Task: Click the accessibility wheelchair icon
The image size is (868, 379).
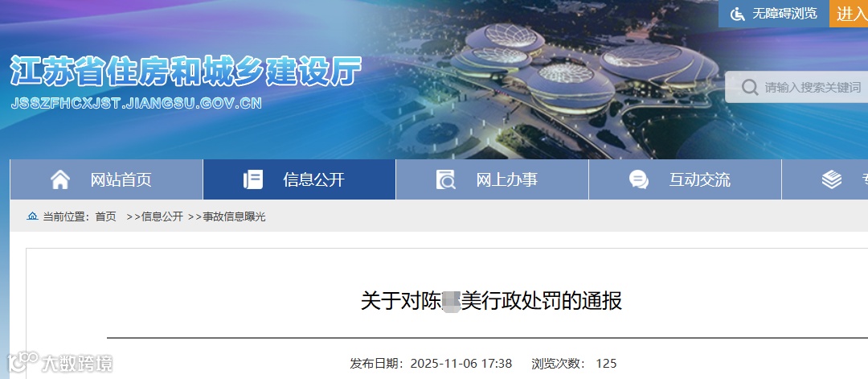Action: [x=737, y=14]
